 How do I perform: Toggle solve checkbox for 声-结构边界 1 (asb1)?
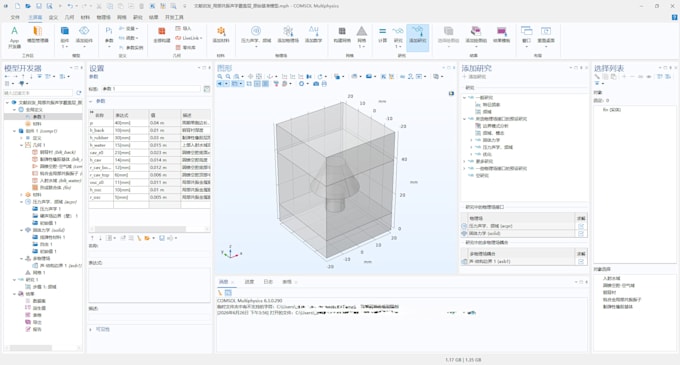[581, 261]
